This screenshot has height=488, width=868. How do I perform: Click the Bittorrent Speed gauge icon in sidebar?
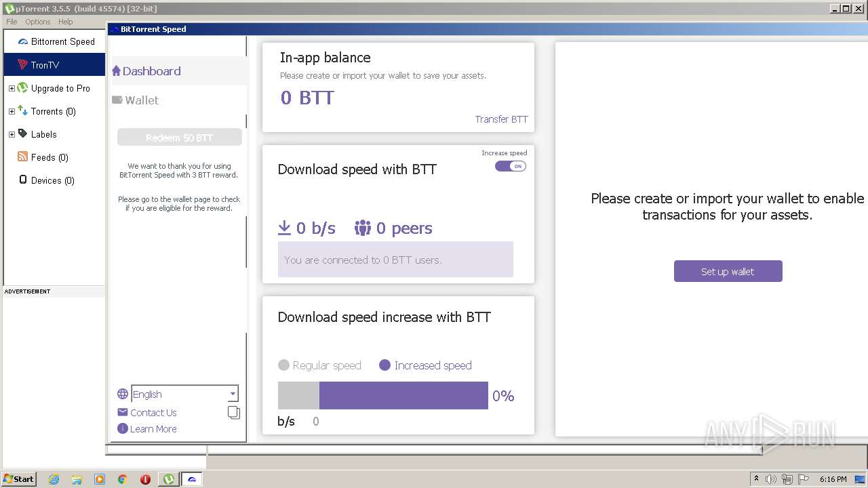coord(22,41)
